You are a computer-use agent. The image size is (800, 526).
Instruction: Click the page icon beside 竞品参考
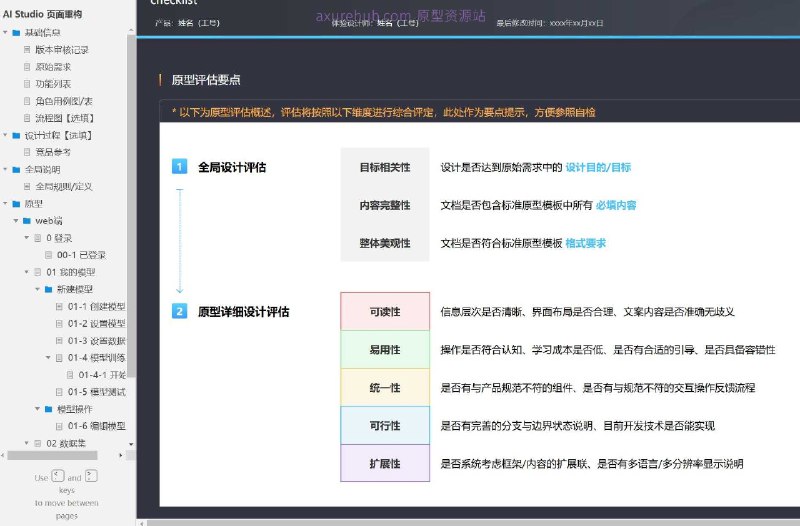point(27,152)
